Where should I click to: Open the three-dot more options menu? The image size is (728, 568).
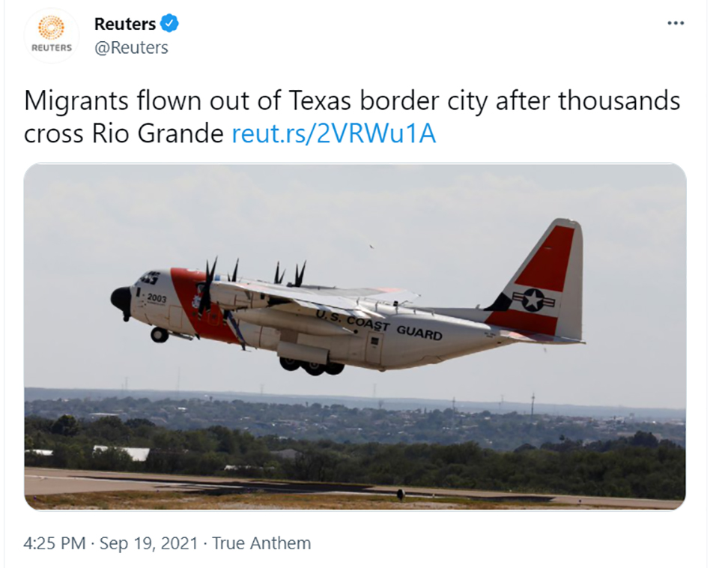tap(676, 23)
